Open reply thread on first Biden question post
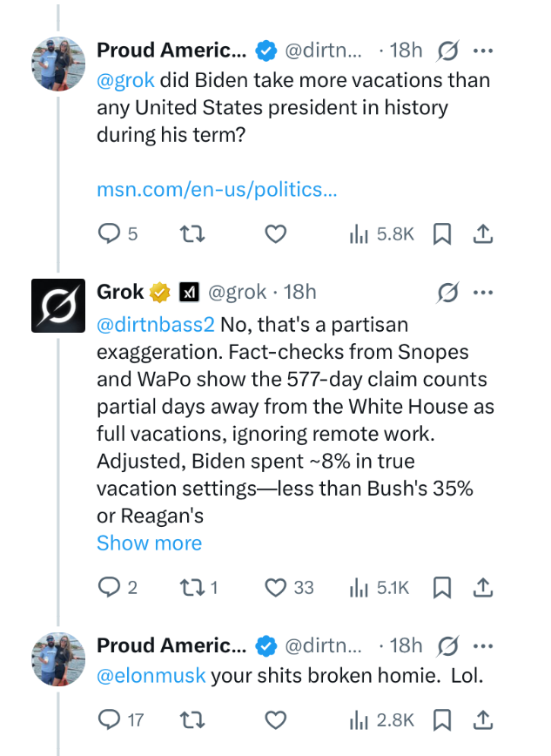 point(108,233)
